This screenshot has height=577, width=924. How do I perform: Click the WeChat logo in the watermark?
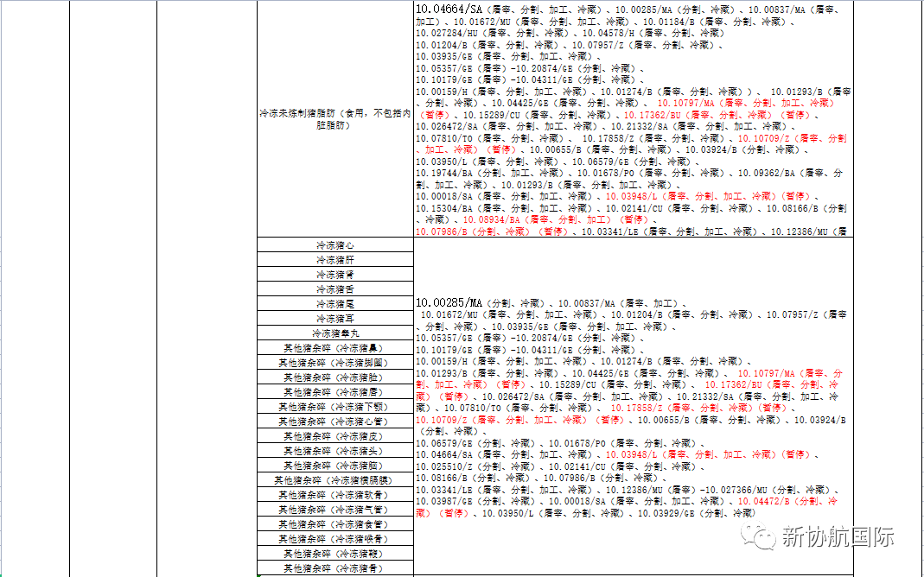(x=762, y=537)
